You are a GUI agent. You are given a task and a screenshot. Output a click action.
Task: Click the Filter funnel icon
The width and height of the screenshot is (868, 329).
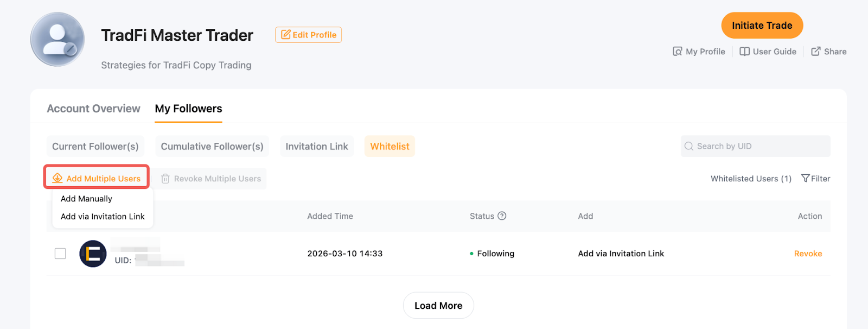(805, 179)
